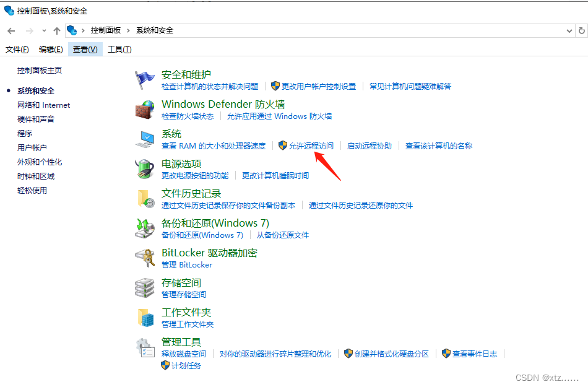
Task: Click shield icon beside 允许远程访问
Action: (283, 146)
